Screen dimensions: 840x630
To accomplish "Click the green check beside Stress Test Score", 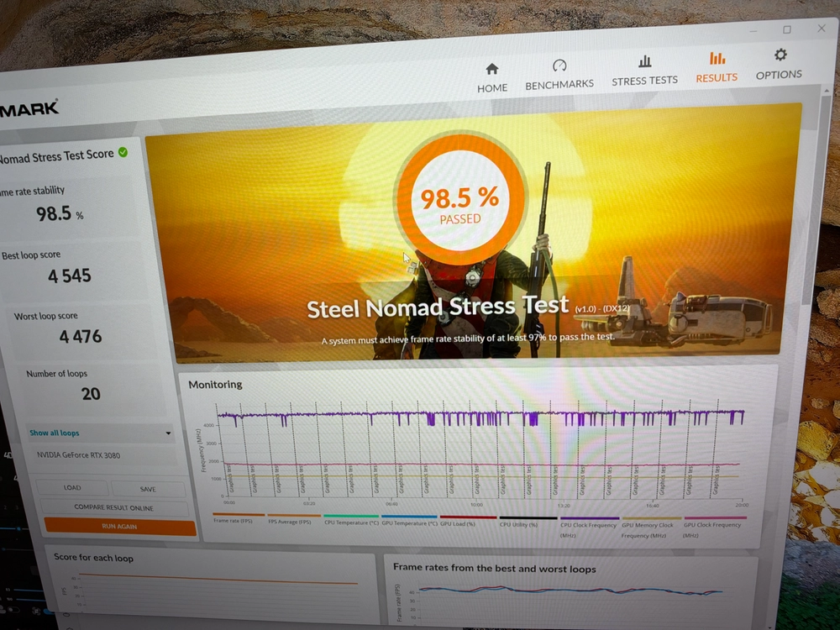I will tap(123, 153).
